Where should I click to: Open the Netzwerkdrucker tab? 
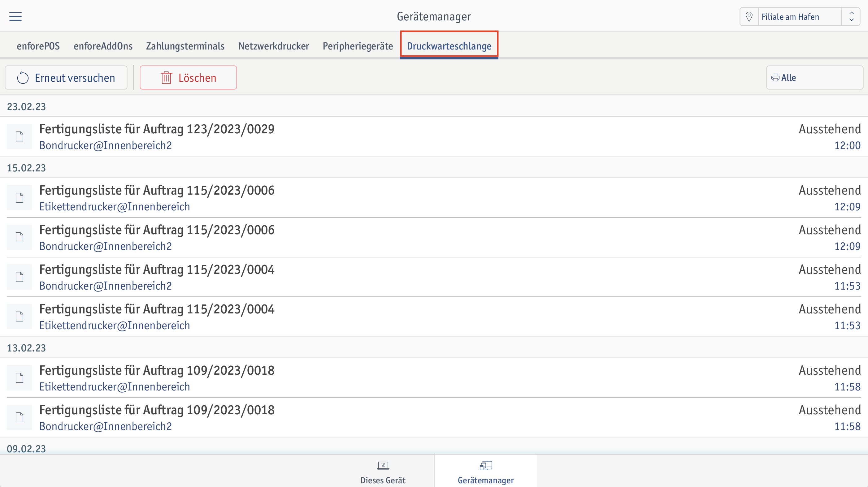pos(274,46)
